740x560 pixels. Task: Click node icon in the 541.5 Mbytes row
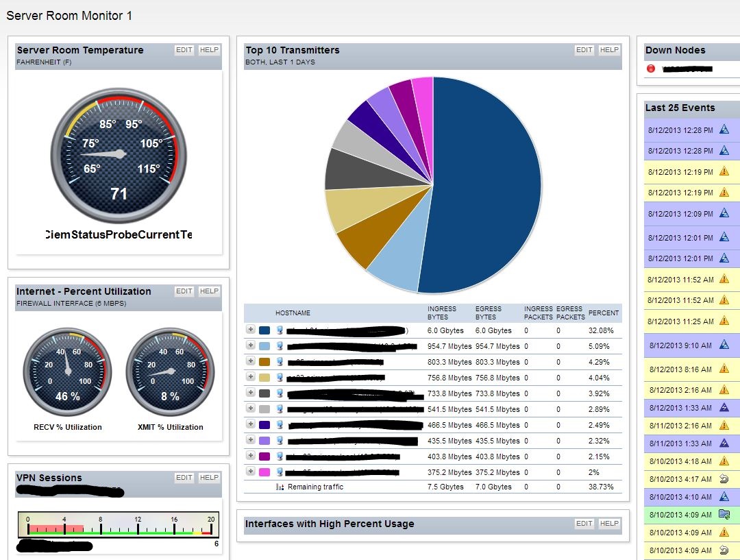pyautogui.click(x=280, y=409)
